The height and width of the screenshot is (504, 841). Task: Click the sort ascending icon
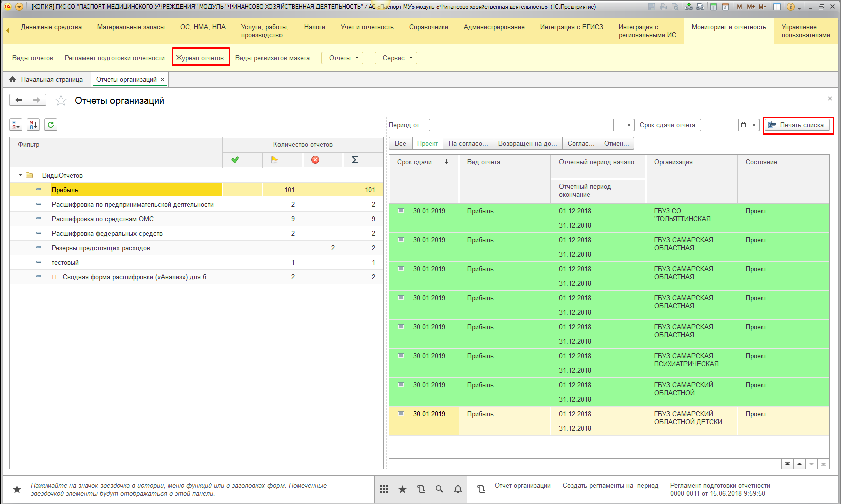click(x=16, y=125)
